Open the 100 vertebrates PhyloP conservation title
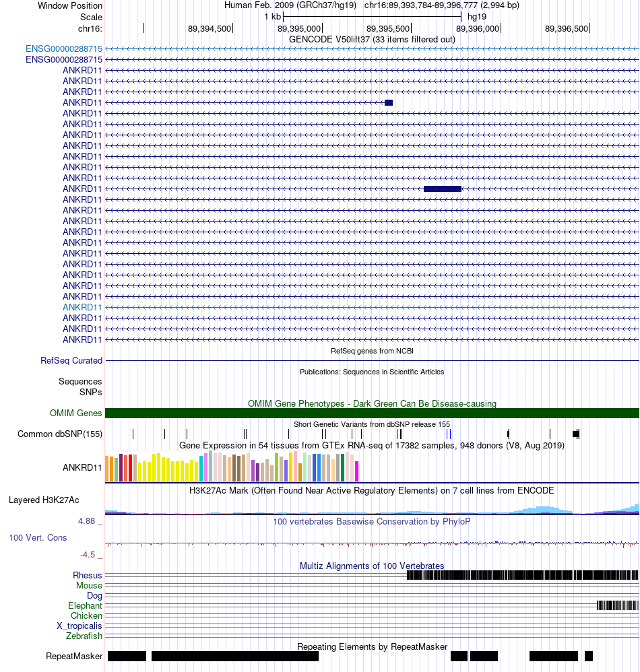640x672 pixels. tap(372, 522)
